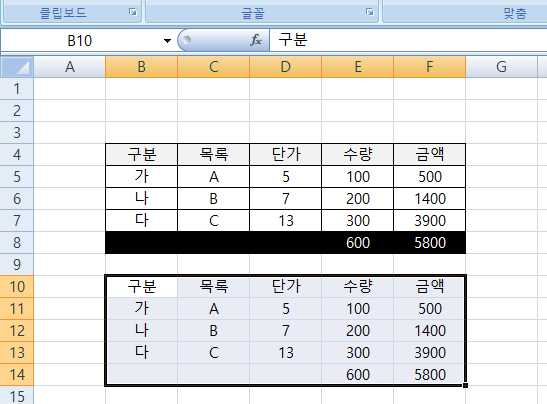Click cell B5 containing 가

141,177
